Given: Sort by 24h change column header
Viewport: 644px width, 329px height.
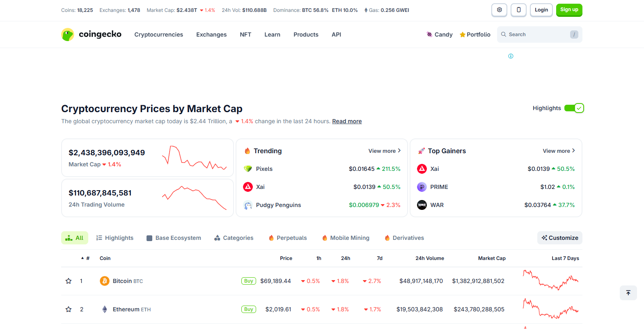Looking at the screenshot, I should [346, 258].
